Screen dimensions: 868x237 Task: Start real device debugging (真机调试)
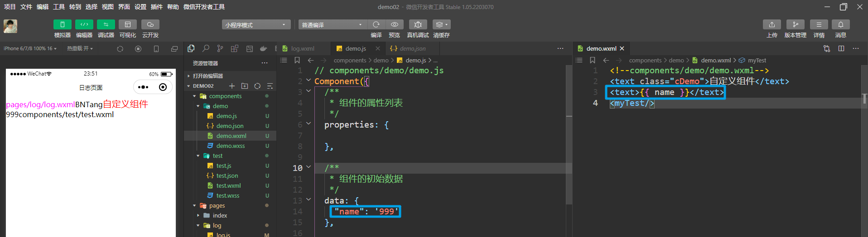tap(418, 24)
